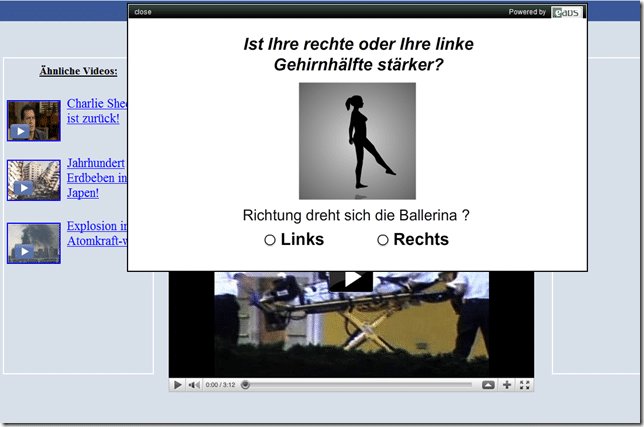Close the popup via the close link
The width and height of the screenshot is (644, 427).
(x=143, y=12)
